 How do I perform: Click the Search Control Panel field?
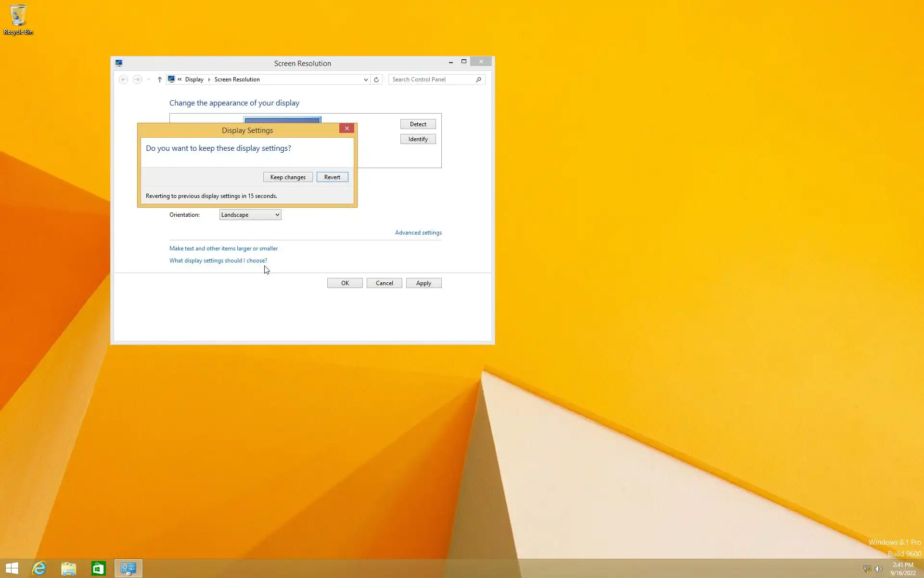click(431, 79)
